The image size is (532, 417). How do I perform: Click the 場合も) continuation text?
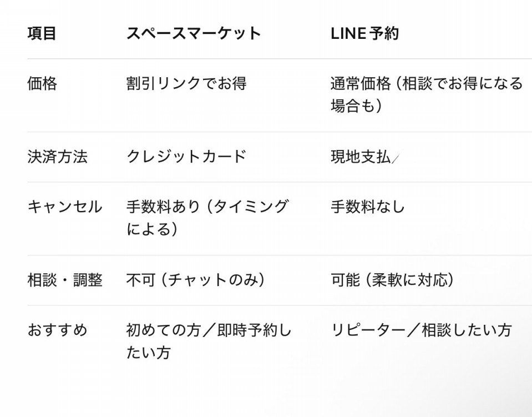[x=357, y=105]
